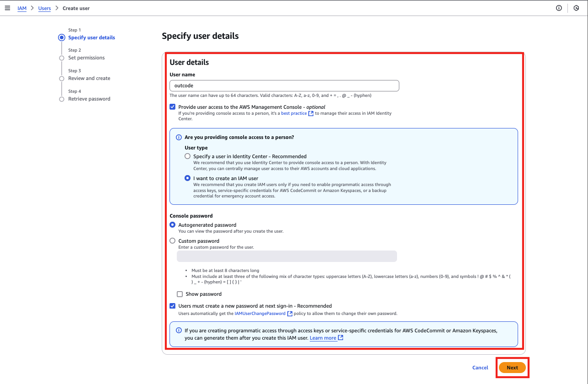Navigate to Users breadcrumb link
Viewport: 588px width, 384px height.
44,8
